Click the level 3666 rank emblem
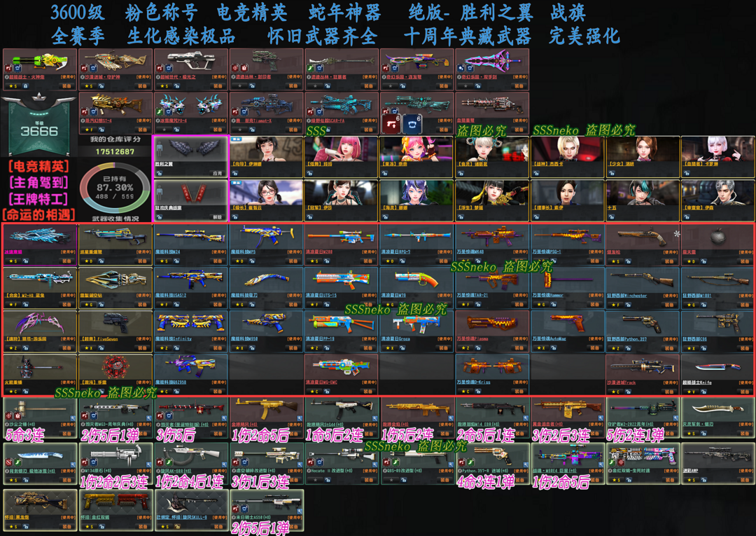 [x=38, y=126]
